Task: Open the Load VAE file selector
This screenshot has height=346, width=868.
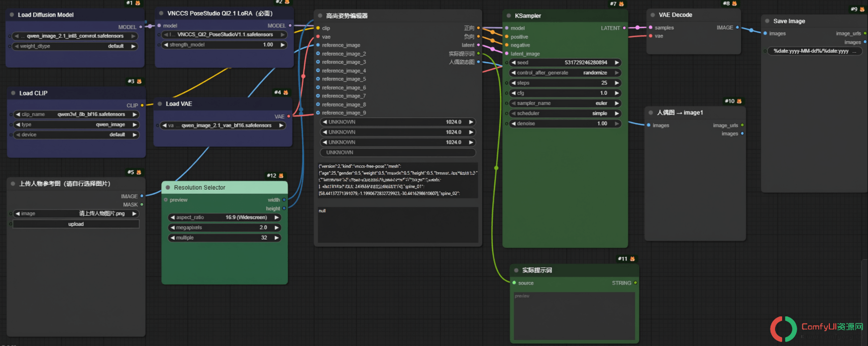Action: point(223,126)
